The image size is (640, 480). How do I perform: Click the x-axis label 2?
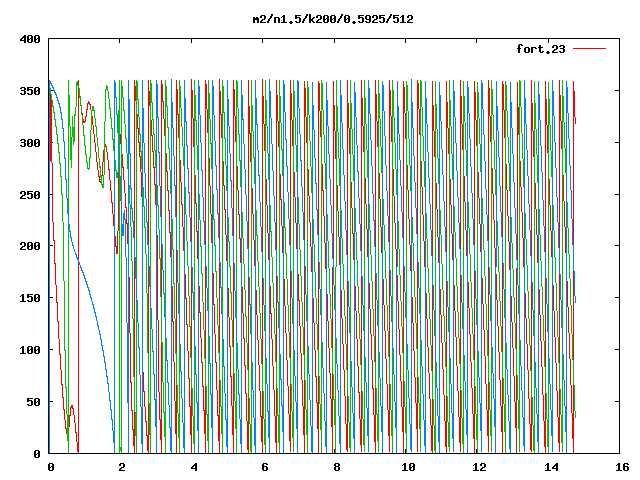(x=122, y=467)
